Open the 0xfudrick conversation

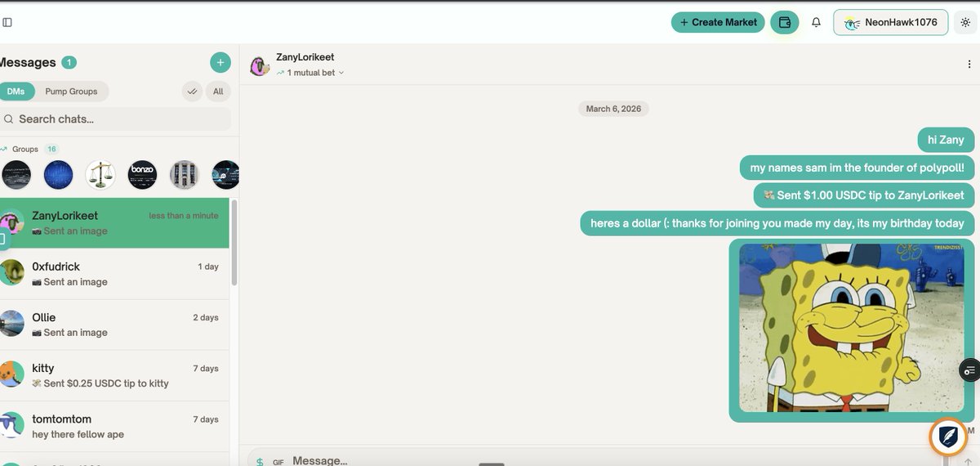point(114,274)
